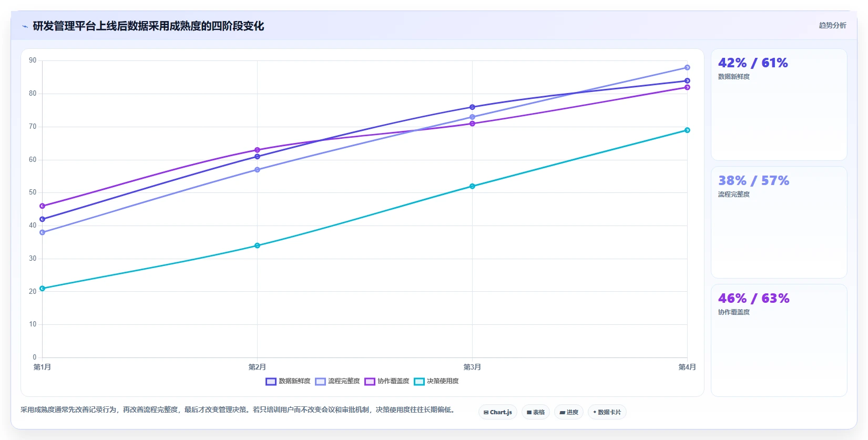Click 数据新鲜度 data point at 第3月
Screen dimensions: 868x440
tap(472, 107)
